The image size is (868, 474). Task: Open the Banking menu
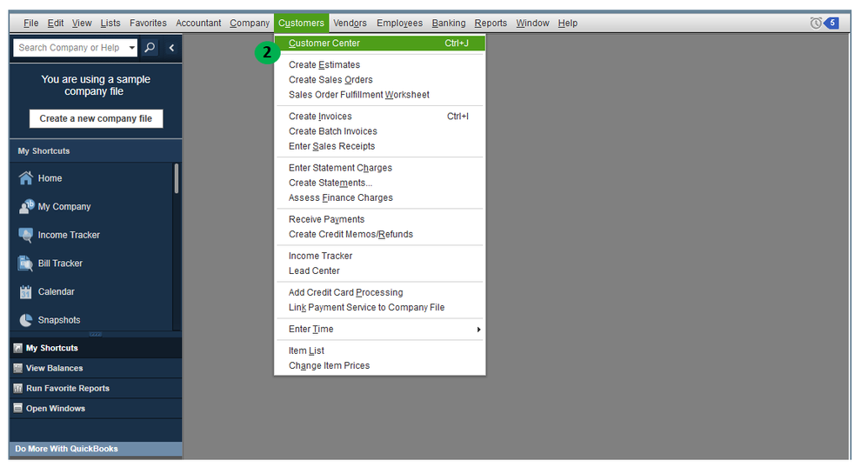(449, 23)
